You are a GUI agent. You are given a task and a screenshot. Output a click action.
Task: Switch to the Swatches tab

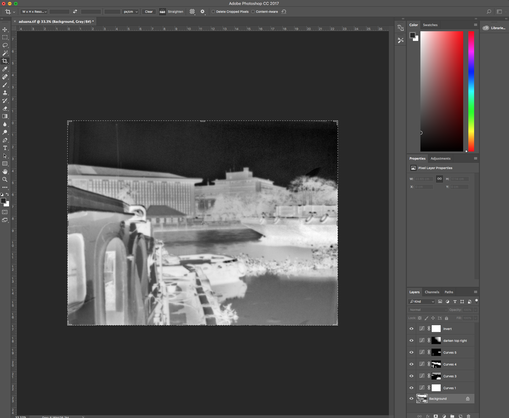click(430, 25)
